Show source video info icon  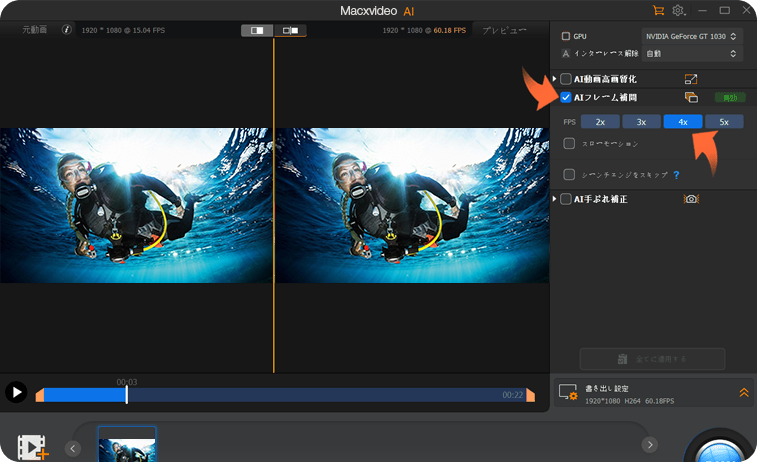(67, 30)
